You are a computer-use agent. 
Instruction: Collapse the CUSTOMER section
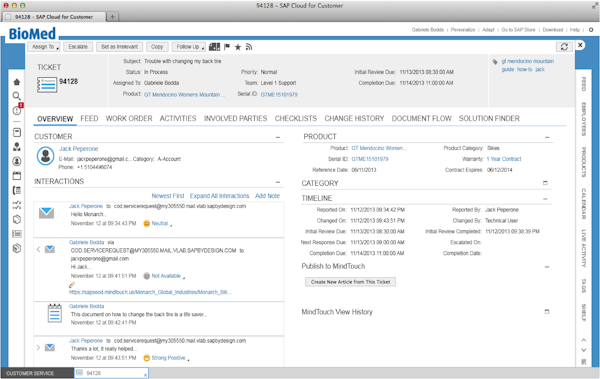[278, 137]
